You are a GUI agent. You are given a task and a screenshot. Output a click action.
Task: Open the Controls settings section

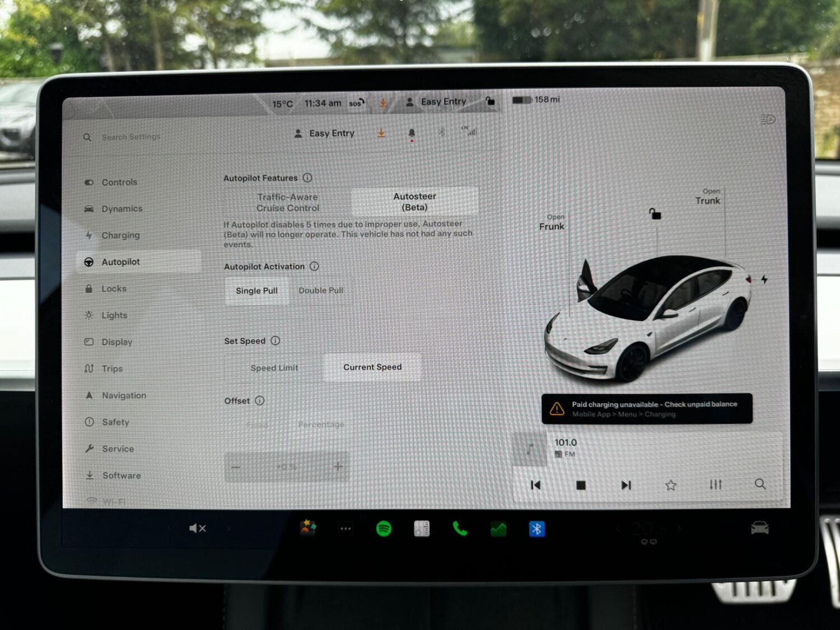[x=119, y=182]
